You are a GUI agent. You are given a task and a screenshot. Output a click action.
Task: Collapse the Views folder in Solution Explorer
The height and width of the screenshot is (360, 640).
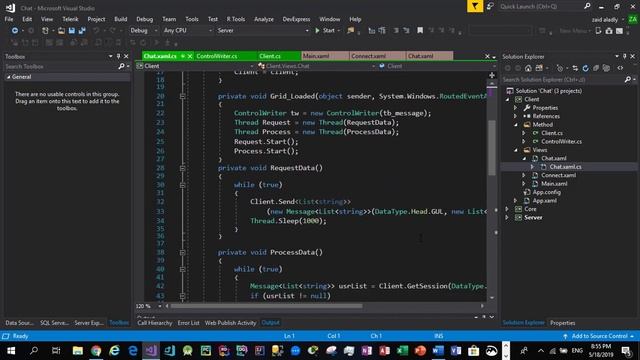[516, 150]
